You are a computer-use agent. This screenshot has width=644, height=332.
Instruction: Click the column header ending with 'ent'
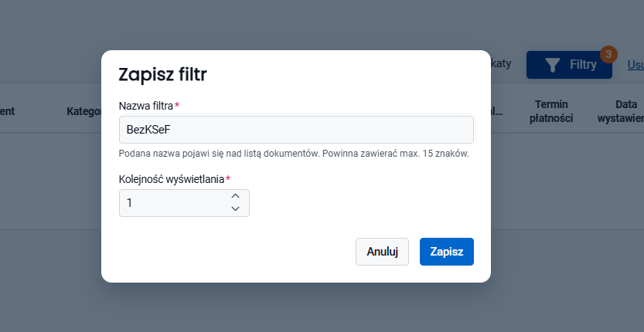click(8, 111)
